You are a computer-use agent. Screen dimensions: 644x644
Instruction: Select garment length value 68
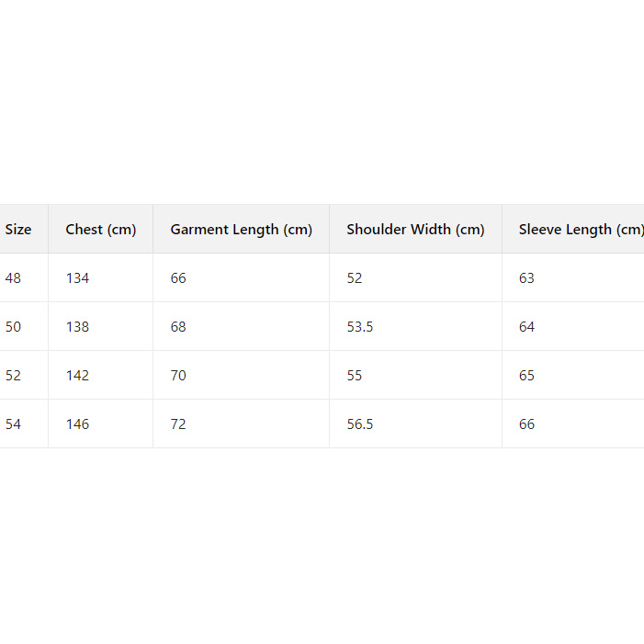(x=178, y=327)
